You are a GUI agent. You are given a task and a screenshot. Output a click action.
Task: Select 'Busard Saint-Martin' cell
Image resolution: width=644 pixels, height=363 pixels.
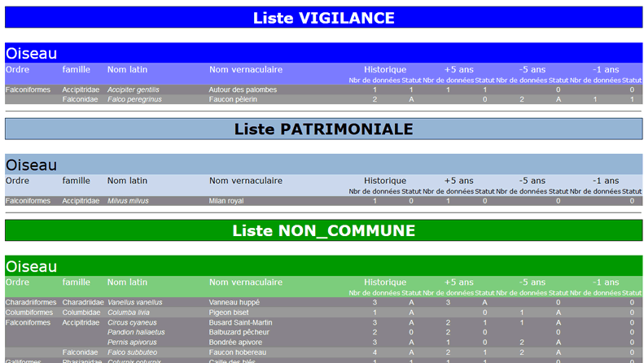click(240, 322)
